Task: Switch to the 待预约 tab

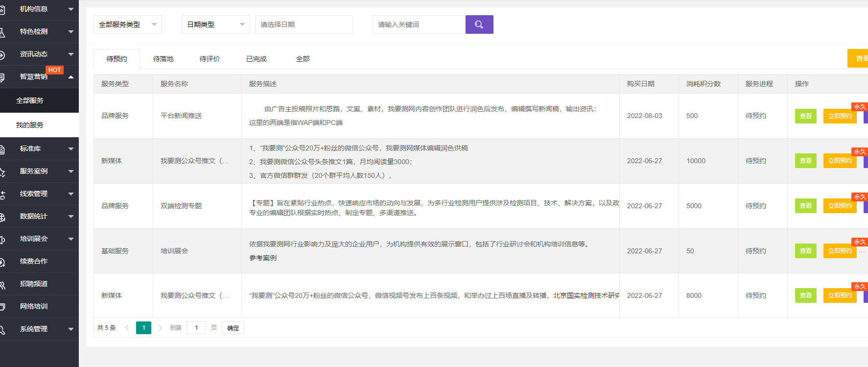Action: click(117, 59)
